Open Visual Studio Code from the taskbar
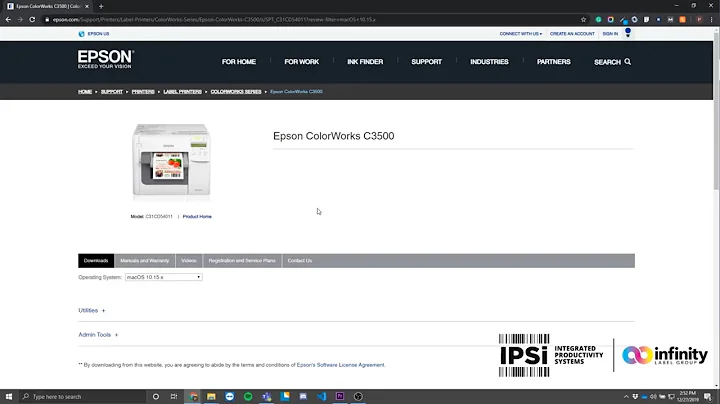 click(x=321, y=397)
